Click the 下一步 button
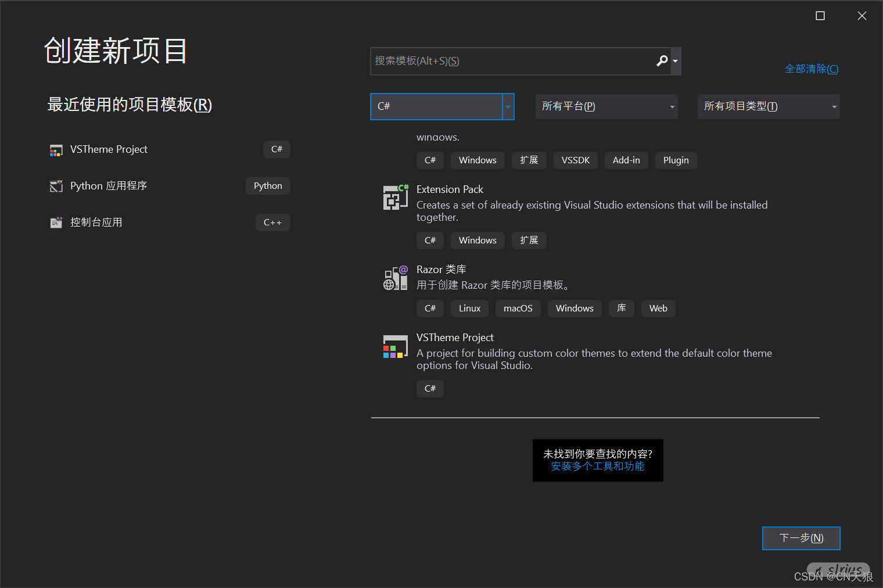883x588 pixels. [801, 538]
